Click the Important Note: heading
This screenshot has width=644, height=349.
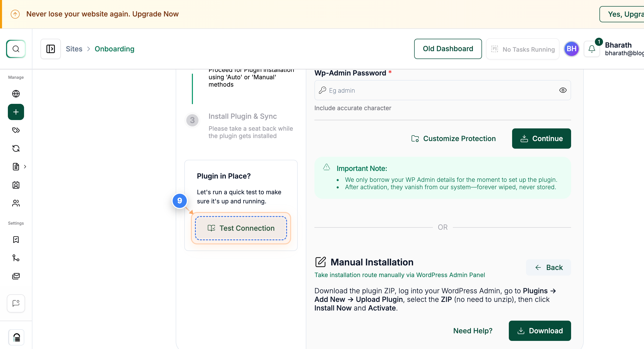(x=362, y=168)
